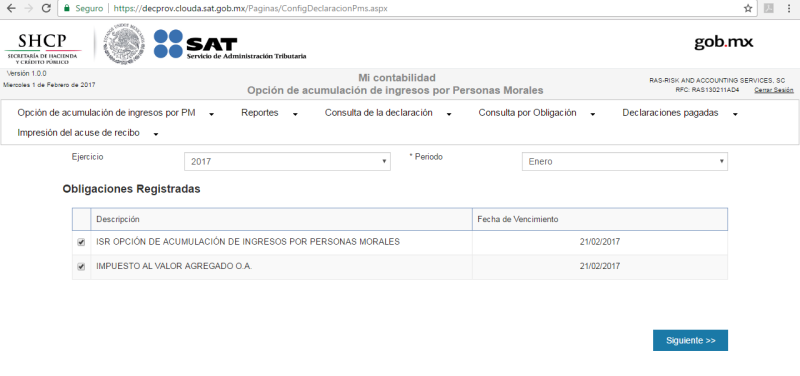The height and width of the screenshot is (376, 800).
Task: Click the SHCP logo
Action: (42, 48)
